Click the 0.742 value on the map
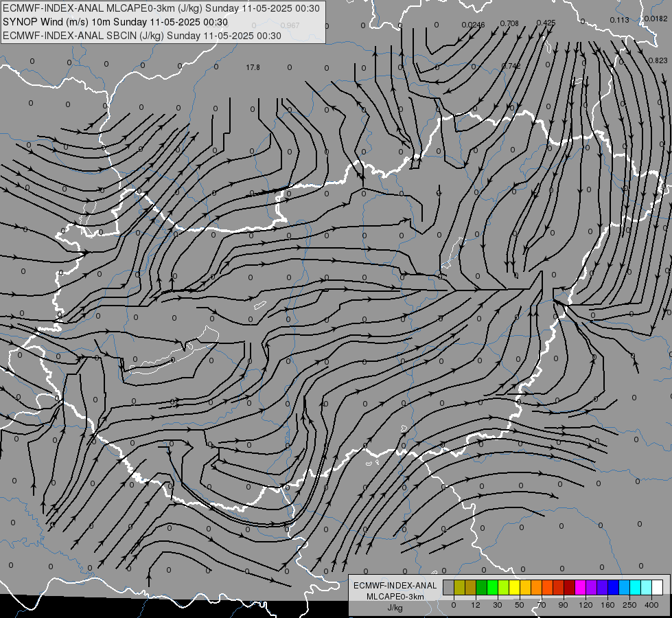Viewport: 672px width, 618px height. click(511, 66)
